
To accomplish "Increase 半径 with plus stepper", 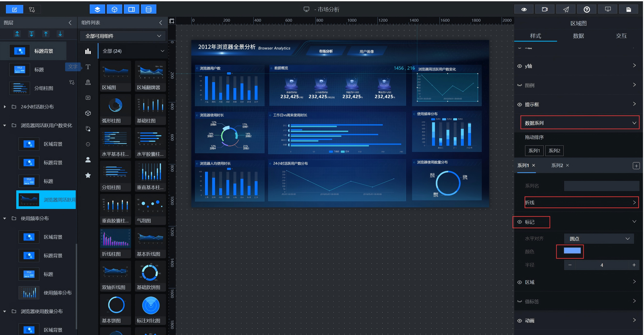I will click(634, 265).
